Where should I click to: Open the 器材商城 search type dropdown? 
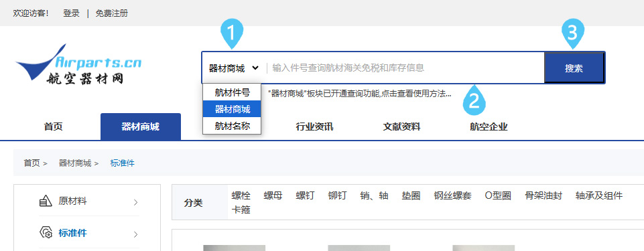tap(234, 68)
